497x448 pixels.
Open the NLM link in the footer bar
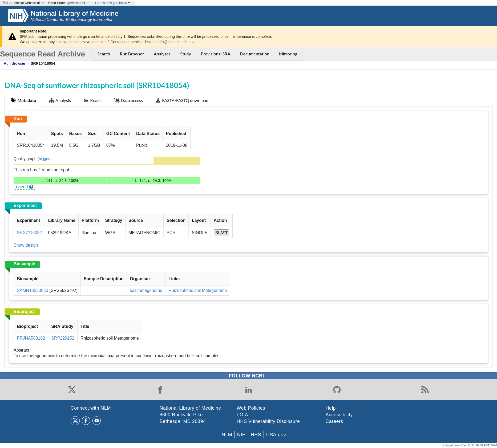pyautogui.click(x=227, y=435)
